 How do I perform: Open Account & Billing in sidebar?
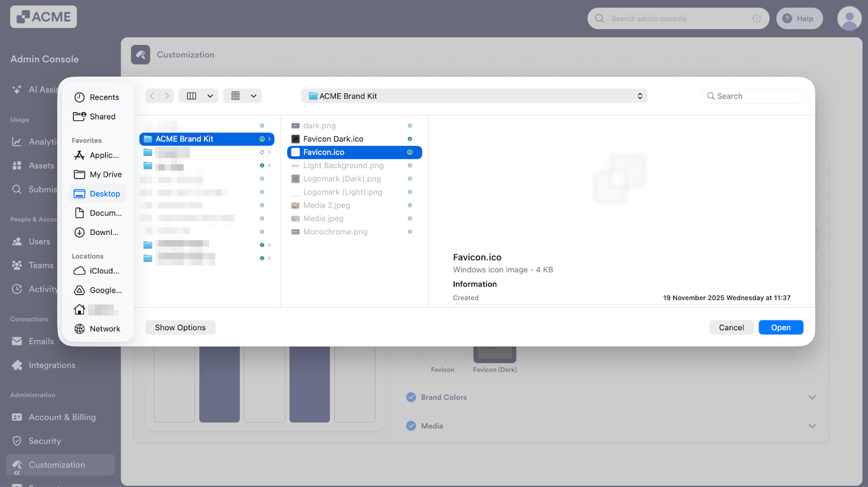point(54,417)
